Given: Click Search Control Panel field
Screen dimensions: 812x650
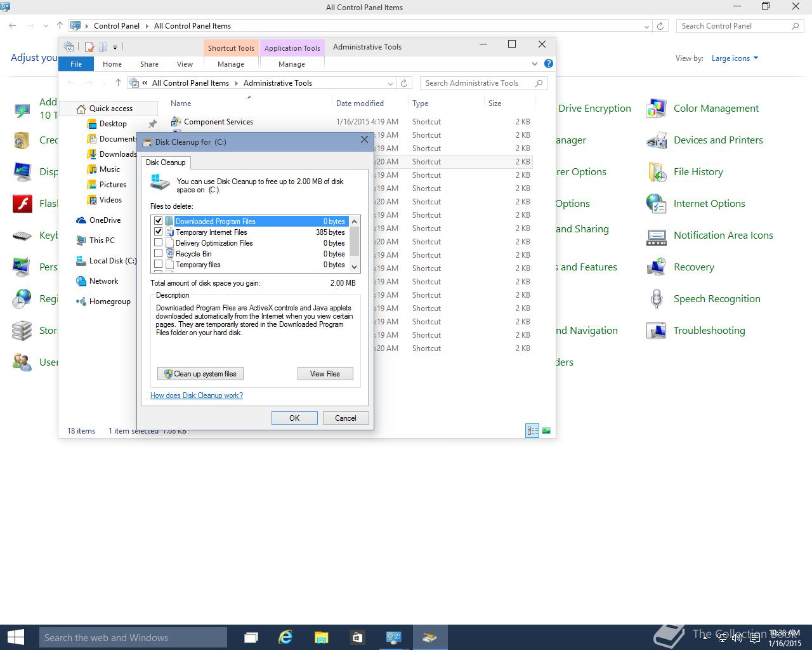Looking at the screenshot, I should [740, 26].
